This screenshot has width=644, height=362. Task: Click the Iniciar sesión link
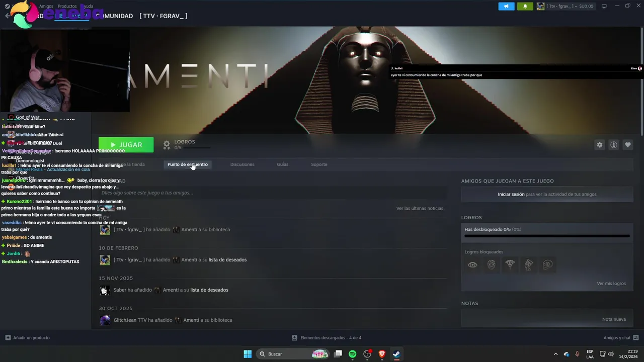coord(511,194)
